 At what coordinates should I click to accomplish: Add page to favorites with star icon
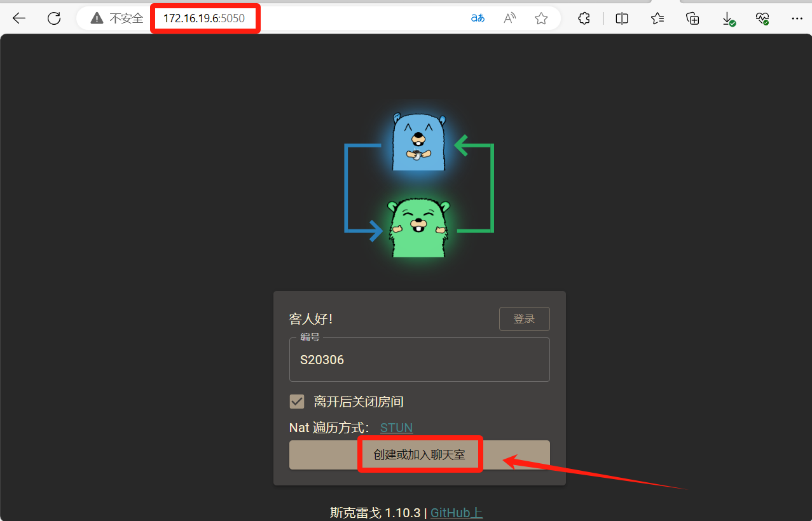541,18
